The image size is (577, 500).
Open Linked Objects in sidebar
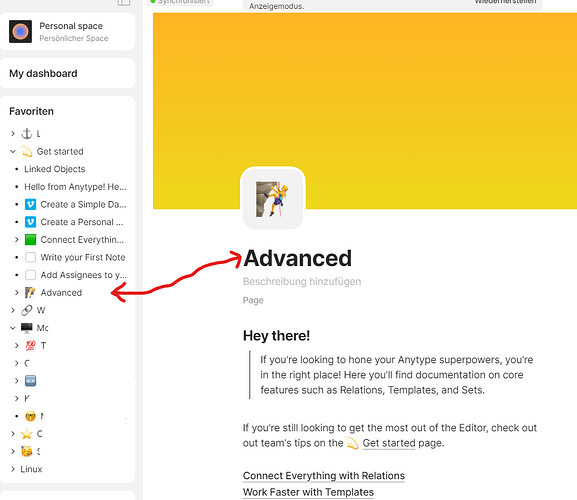(x=54, y=169)
